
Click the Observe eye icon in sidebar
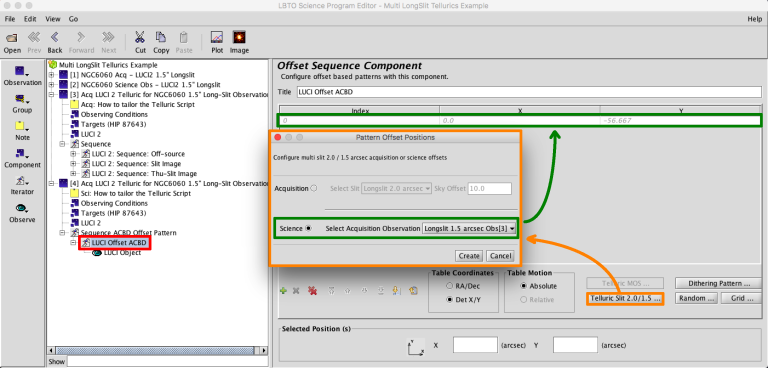click(x=23, y=208)
